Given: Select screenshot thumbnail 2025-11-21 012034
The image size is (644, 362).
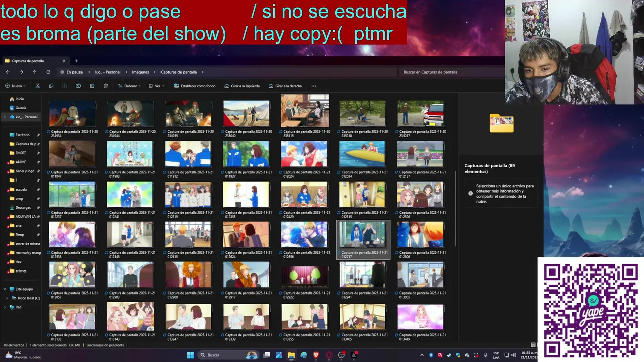Looking at the screenshot, I should pos(362,159).
